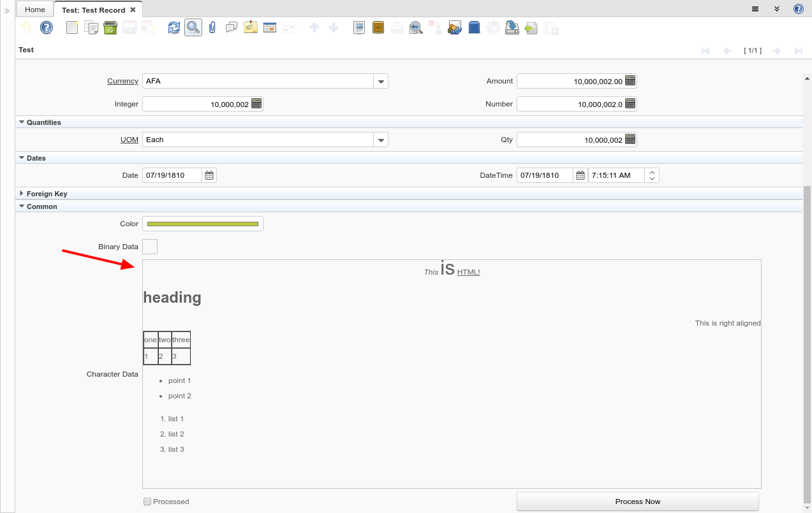Click the Process Now button
Image resolution: width=812 pixels, height=513 pixels.
click(637, 502)
